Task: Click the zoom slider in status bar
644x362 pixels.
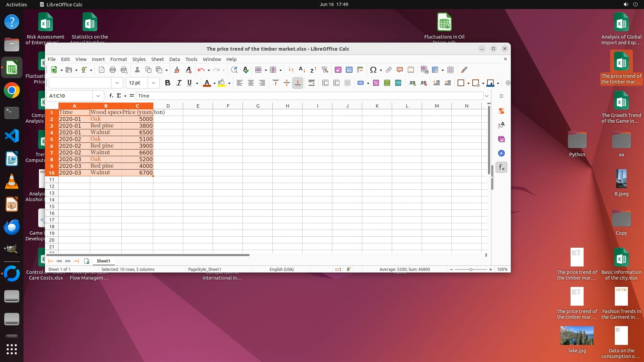Action: coord(471,269)
